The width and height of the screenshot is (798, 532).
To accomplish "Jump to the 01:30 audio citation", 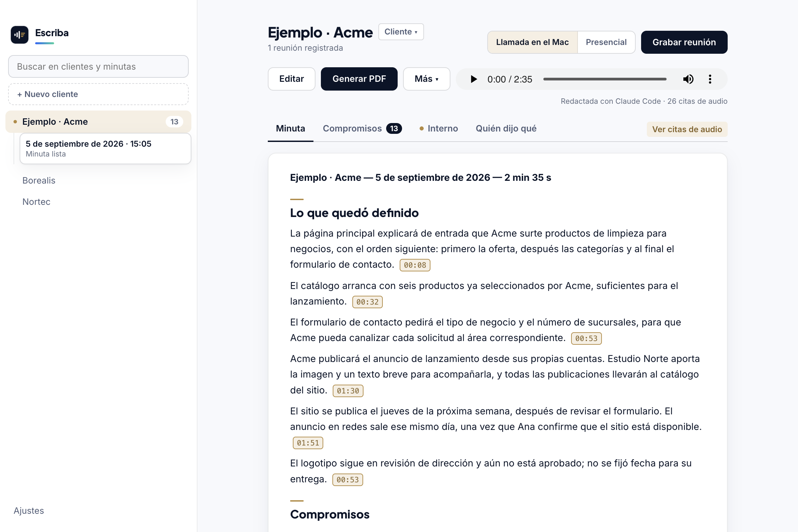I will pos(348,391).
